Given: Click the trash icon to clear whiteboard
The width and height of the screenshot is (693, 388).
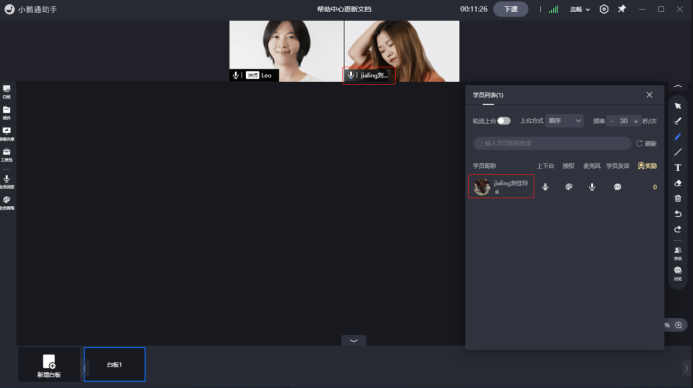Looking at the screenshot, I should (x=678, y=198).
